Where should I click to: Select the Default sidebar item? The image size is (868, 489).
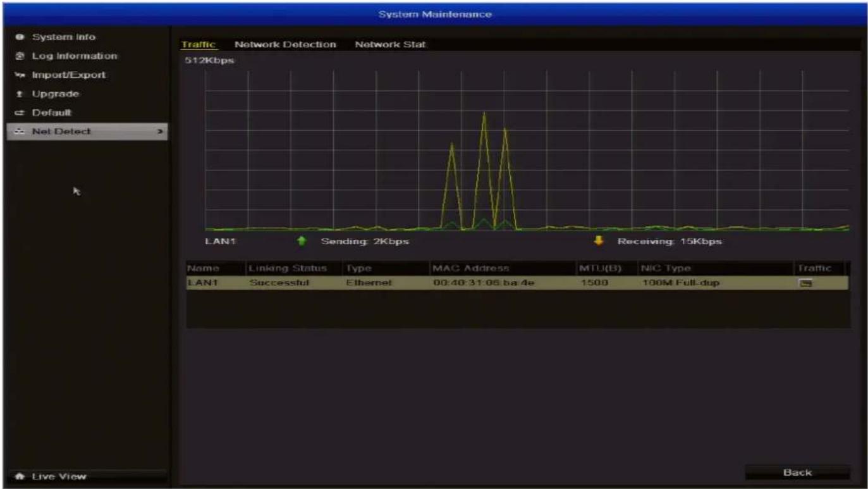(52, 113)
